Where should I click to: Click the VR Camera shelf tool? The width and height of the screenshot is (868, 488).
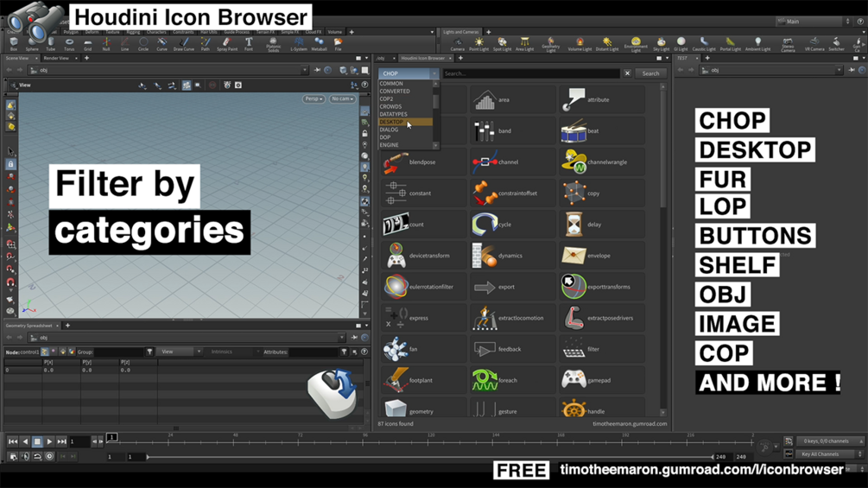point(814,45)
